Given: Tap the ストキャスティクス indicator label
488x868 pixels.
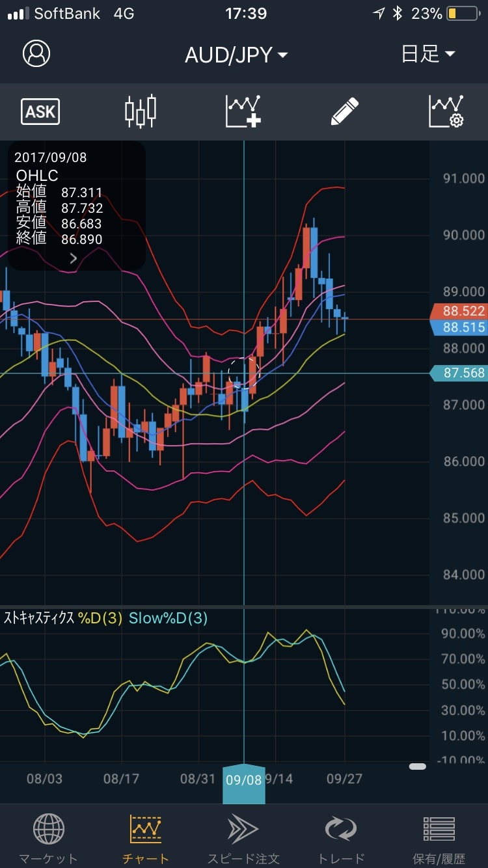Looking at the screenshot, I should 40,618.
